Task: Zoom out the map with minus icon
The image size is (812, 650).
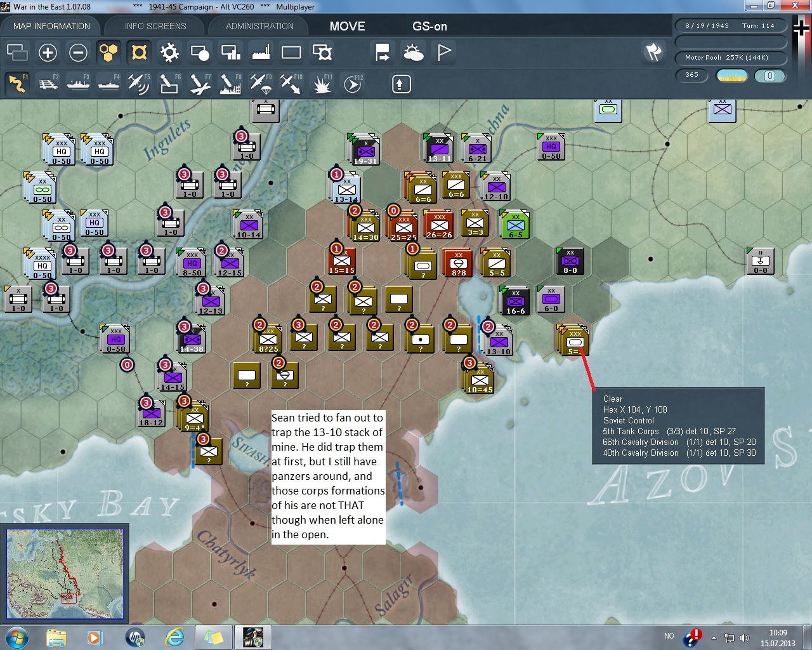Action: (78, 52)
